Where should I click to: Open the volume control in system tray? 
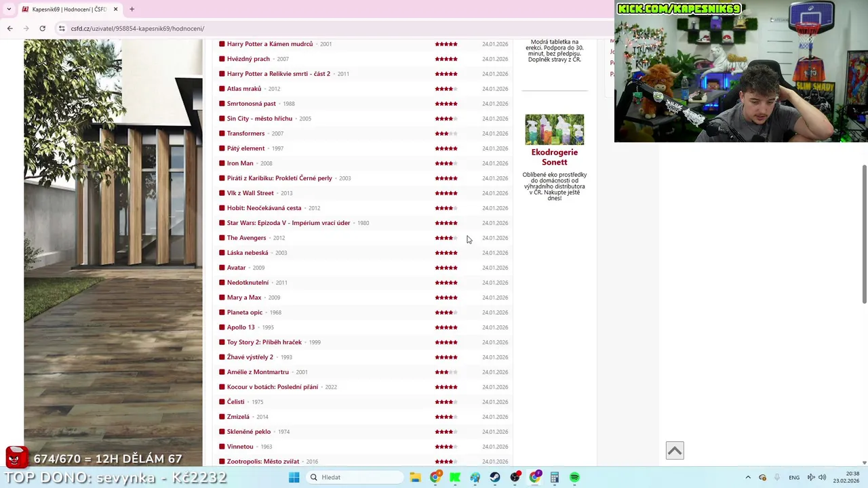822,477
